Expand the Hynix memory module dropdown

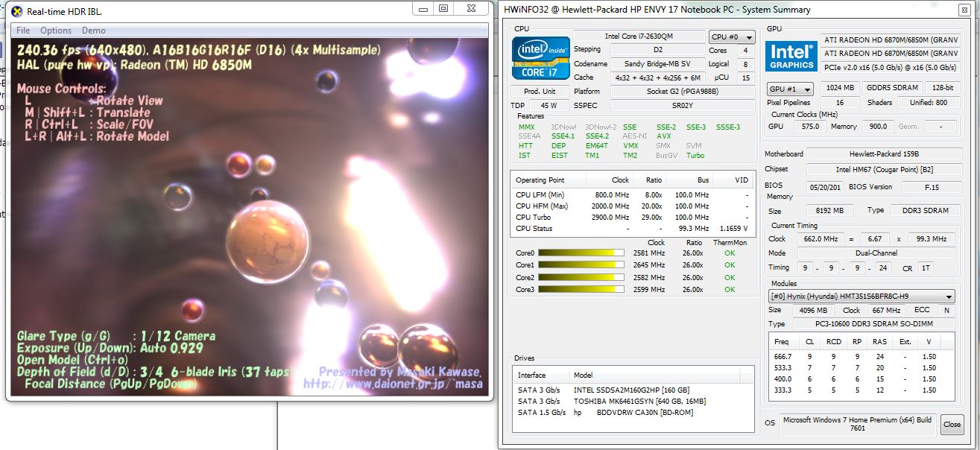point(861,296)
